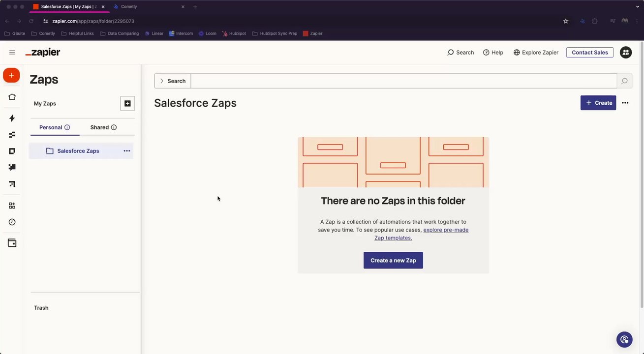Screen dimensions: 644x354
Task: Click the page vertical scrollbar
Action: click(641, 175)
